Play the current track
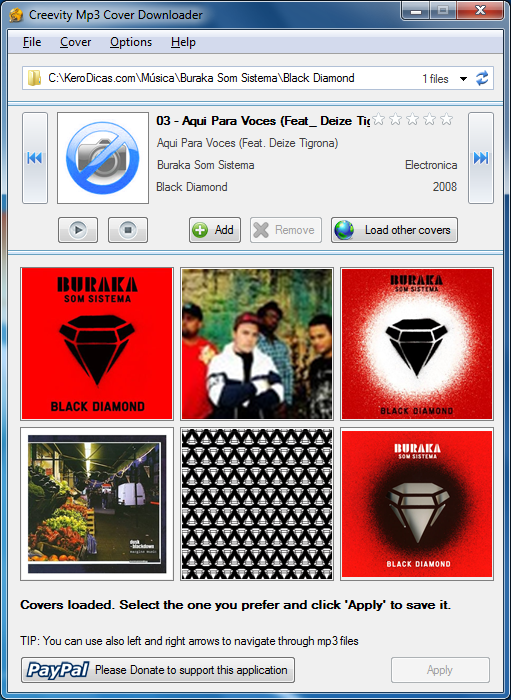The height and width of the screenshot is (700, 511). point(78,230)
